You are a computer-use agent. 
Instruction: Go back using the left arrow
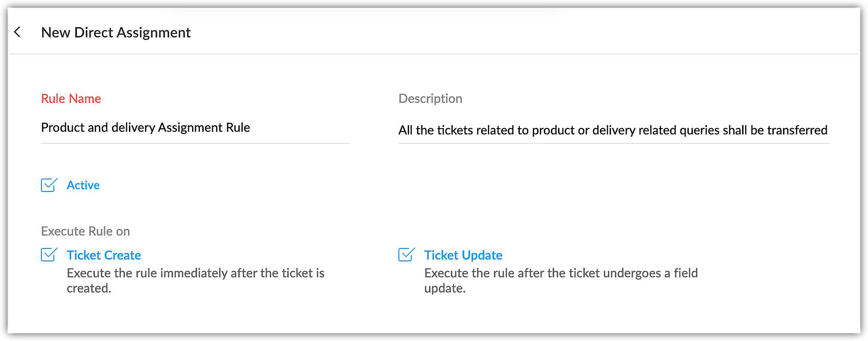(17, 32)
